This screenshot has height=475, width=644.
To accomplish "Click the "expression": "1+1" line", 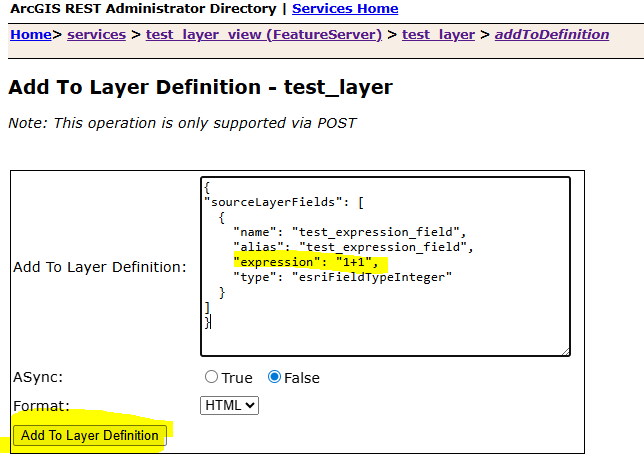I will coord(306,262).
